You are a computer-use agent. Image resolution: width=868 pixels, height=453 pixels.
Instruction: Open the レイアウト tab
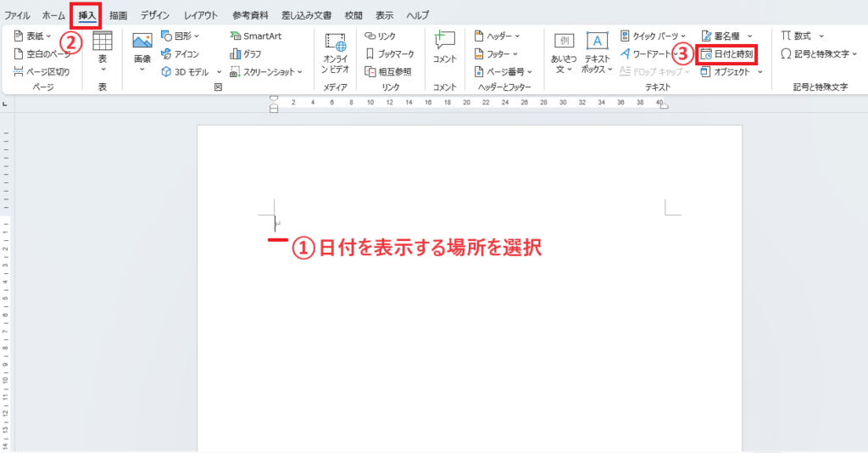click(x=200, y=15)
